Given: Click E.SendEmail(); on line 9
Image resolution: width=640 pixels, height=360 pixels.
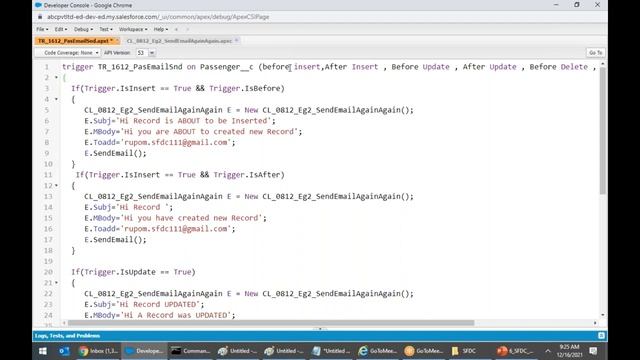Looking at the screenshot, I should pyautogui.click(x=115, y=153).
